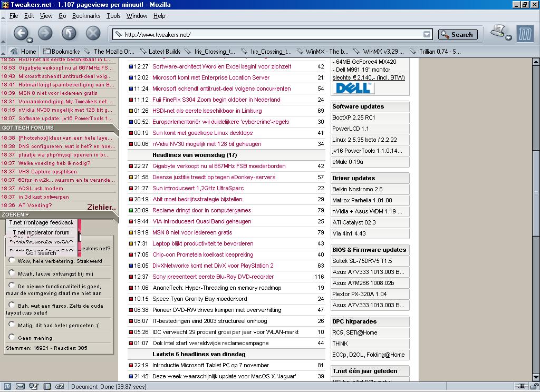
Task: Open the URL bar history dropdown
Action: coord(427,34)
